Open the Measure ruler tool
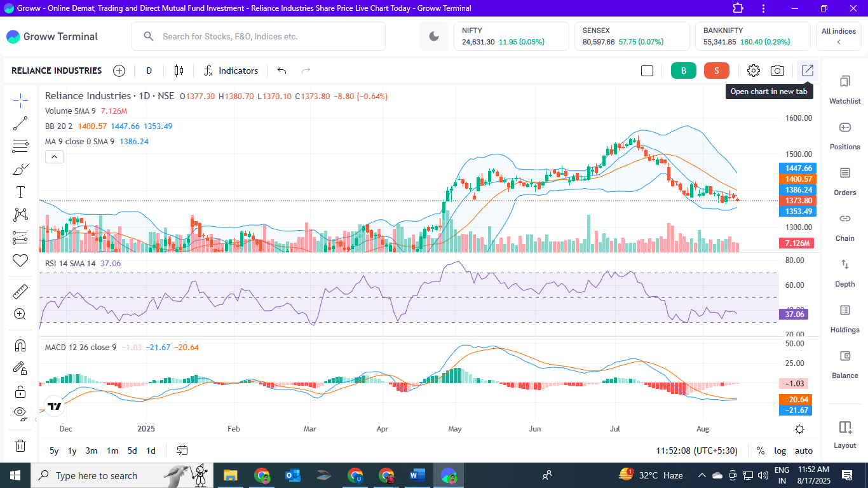The image size is (868, 488). (20, 291)
